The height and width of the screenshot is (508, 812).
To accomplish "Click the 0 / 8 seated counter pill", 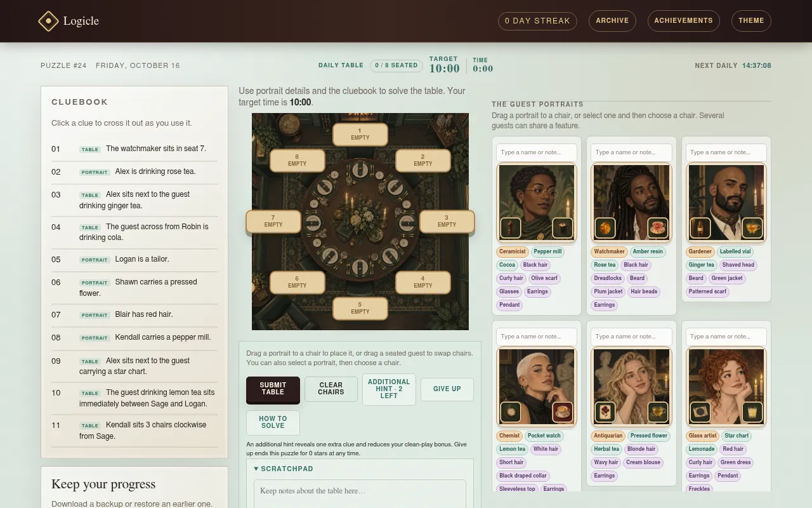I will pyautogui.click(x=396, y=65).
